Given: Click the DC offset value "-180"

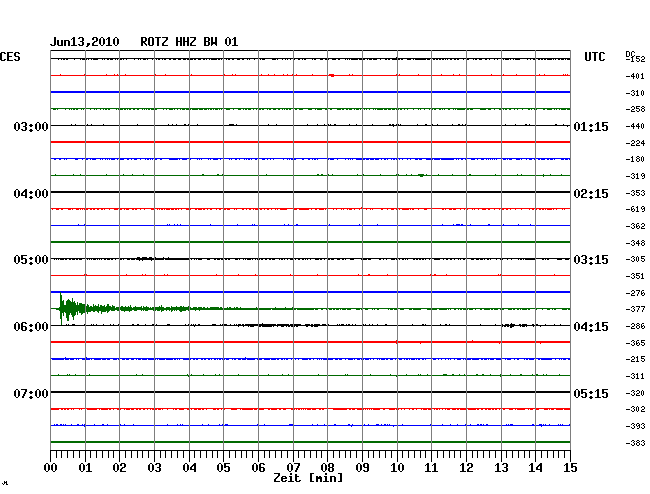Looking at the screenshot, I should pos(635,159).
